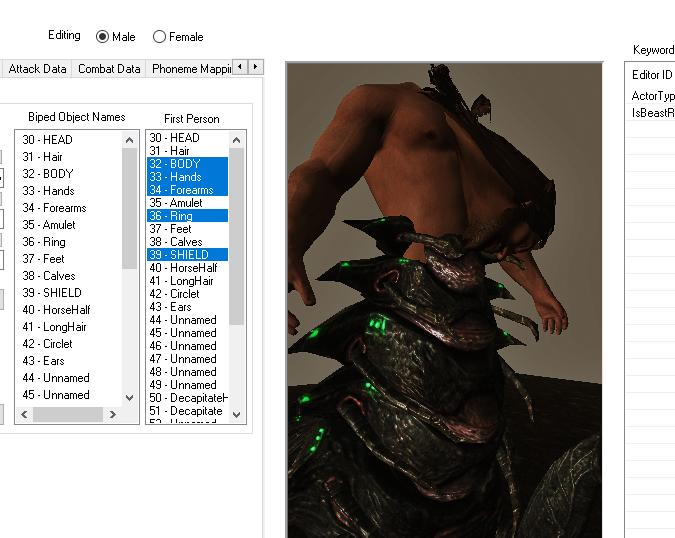Click the First Person list vertical scrollbar thumb

(236, 236)
